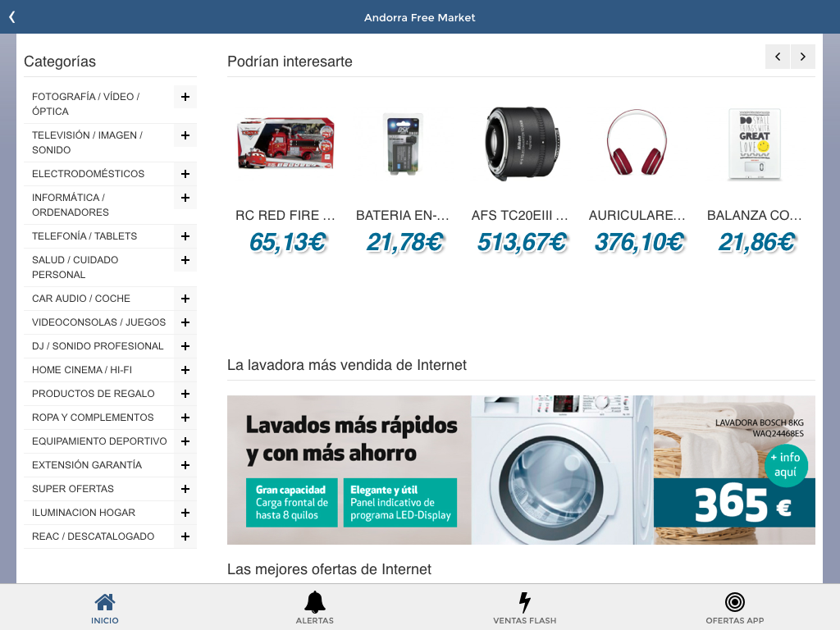Expand Videoconsolas / Juegos plus
840x630 pixels.
[185, 322]
